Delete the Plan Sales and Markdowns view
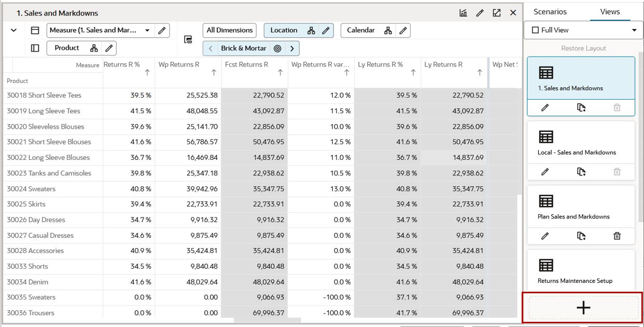The height and width of the screenshot is (327, 644). tap(617, 236)
